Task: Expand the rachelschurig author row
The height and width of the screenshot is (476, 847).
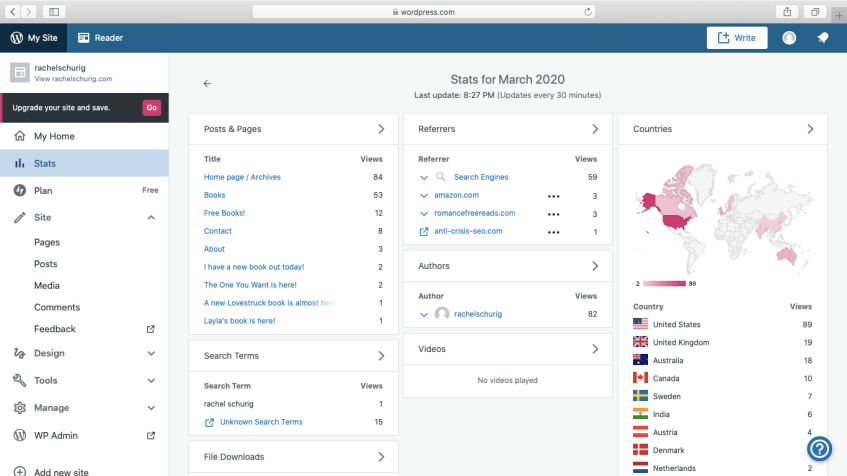Action: point(424,314)
